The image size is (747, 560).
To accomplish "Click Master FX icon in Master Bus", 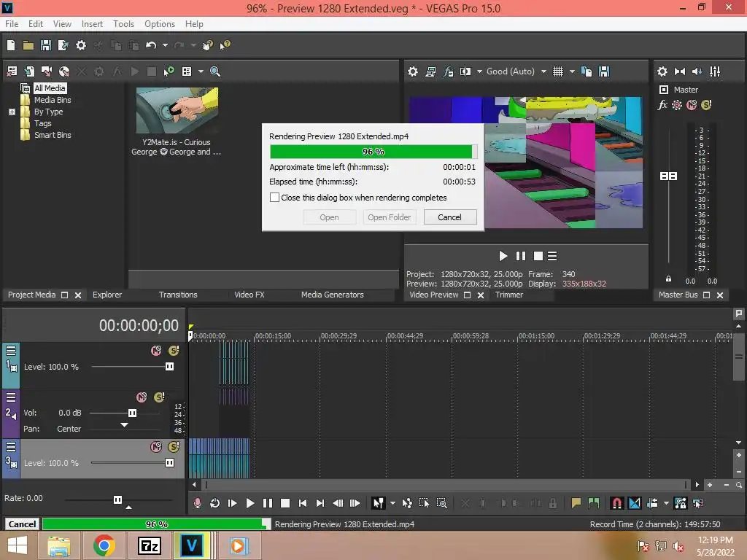I will coord(662,105).
